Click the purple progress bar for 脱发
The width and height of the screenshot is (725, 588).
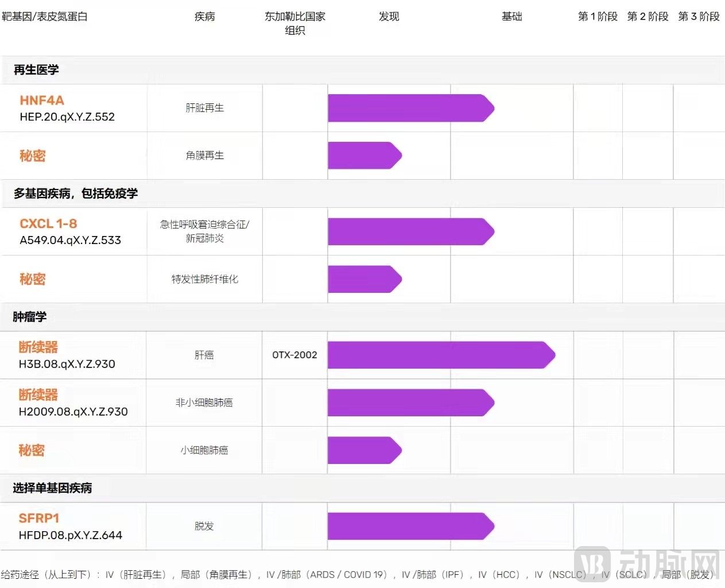pos(410,526)
